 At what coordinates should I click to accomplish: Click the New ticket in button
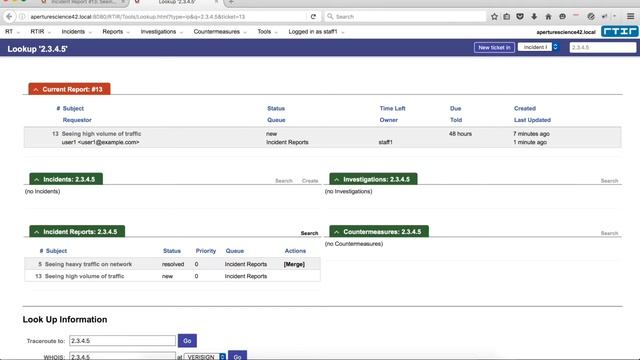click(x=494, y=47)
